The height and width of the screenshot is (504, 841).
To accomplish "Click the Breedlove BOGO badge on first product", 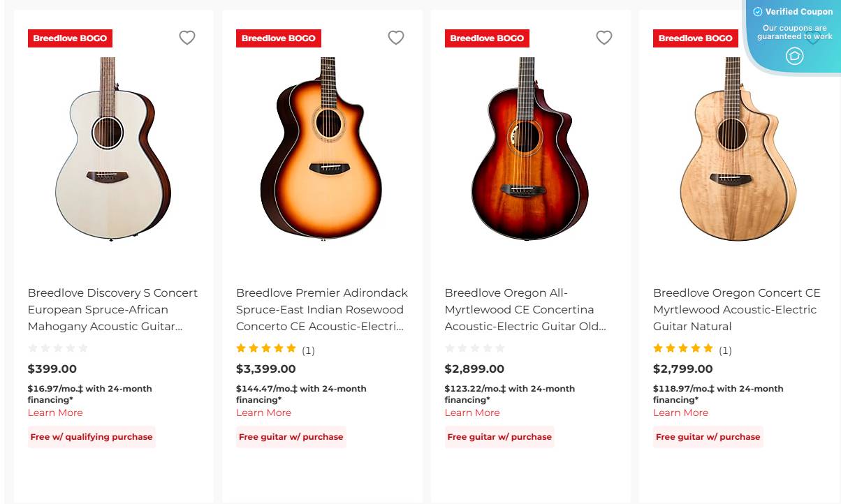I will pos(70,38).
